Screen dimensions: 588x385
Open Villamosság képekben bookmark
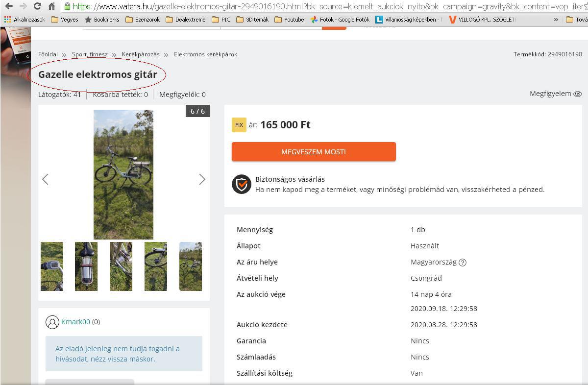coord(409,20)
